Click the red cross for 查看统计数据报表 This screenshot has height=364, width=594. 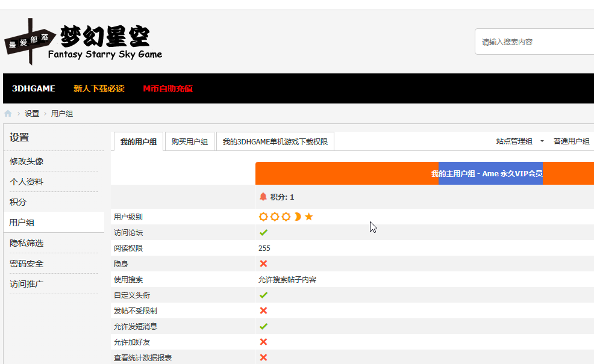click(264, 357)
